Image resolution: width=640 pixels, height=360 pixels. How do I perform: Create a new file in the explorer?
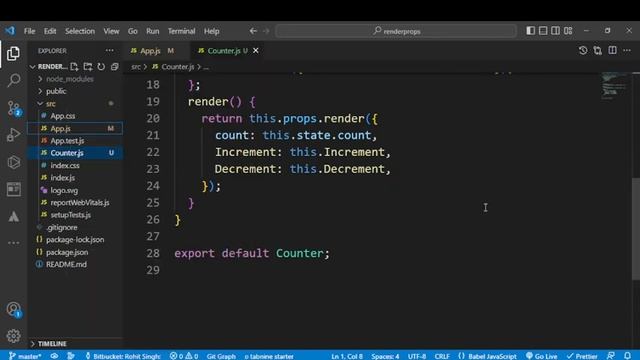74,67
